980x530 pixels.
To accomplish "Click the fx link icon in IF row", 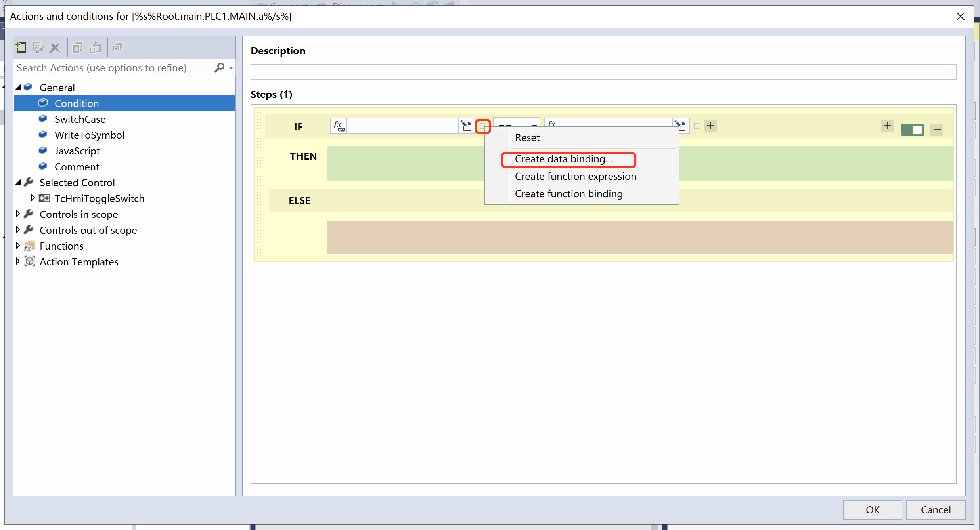I will (339, 126).
